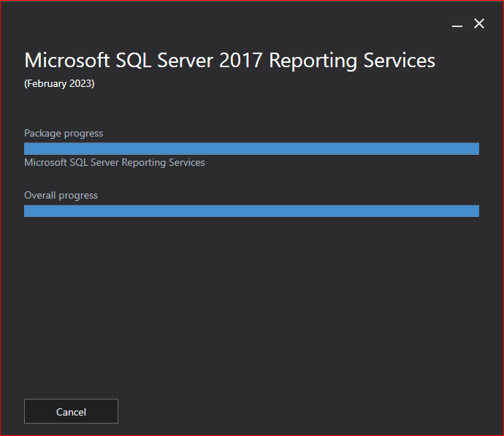Click the word "Package" in progress label

[43, 133]
